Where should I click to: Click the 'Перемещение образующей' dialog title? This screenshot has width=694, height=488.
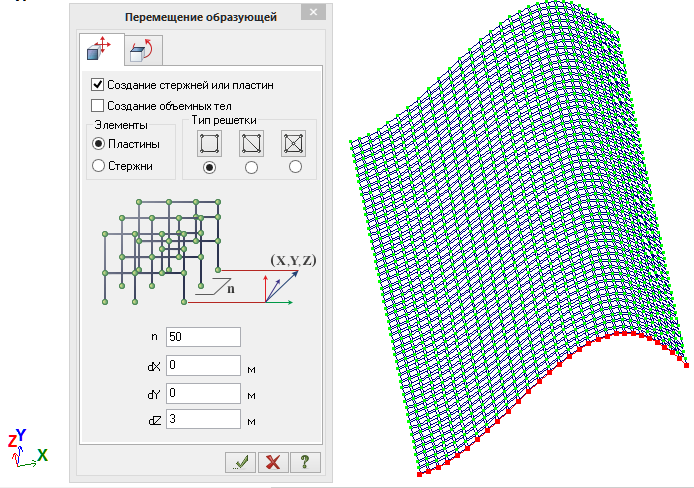coord(200,17)
